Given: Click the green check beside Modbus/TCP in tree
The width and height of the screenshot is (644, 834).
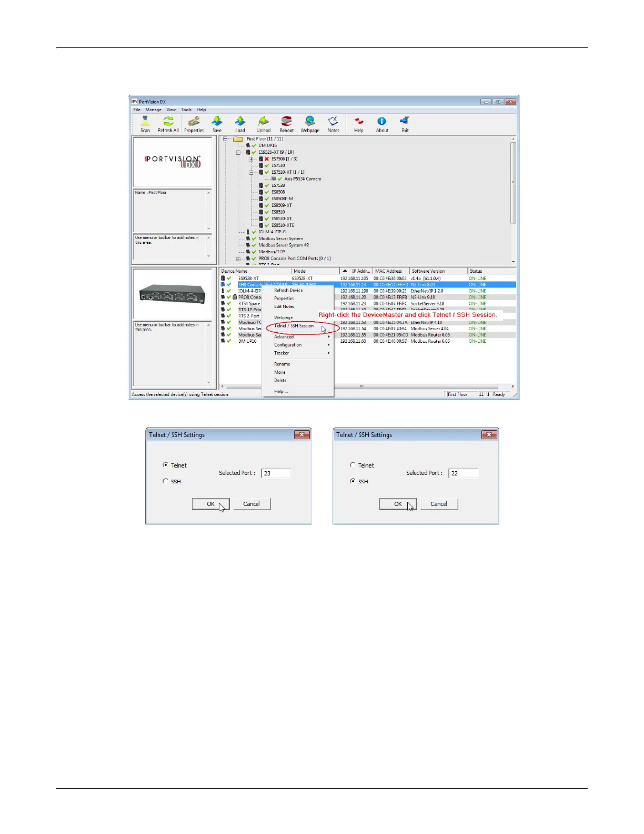Looking at the screenshot, I should (x=254, y=252).
